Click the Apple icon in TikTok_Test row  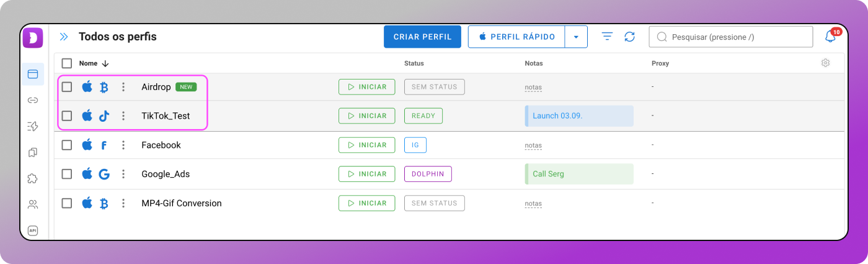coord(87,116)
